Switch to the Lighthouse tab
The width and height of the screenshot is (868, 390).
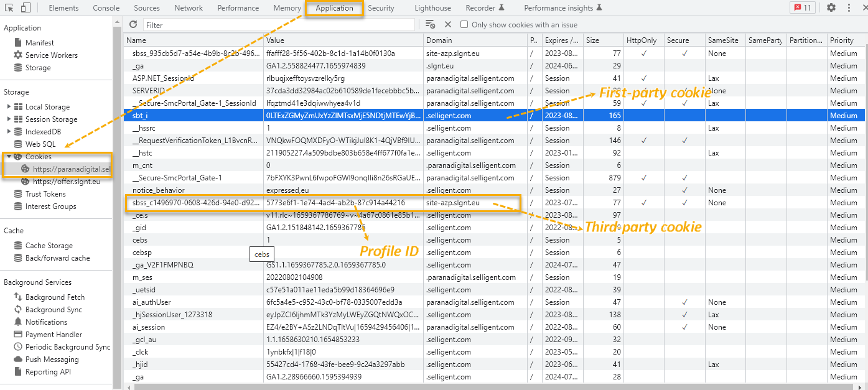point(432,8)
